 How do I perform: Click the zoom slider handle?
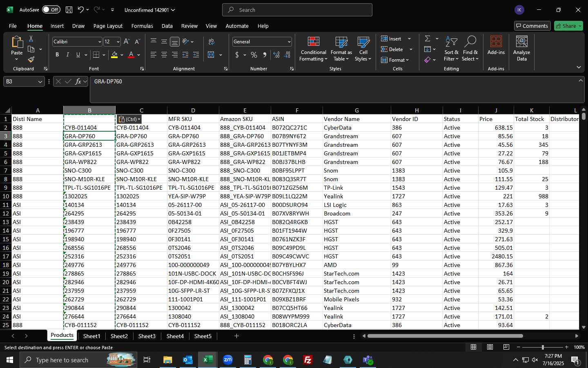tap(543, 347)
